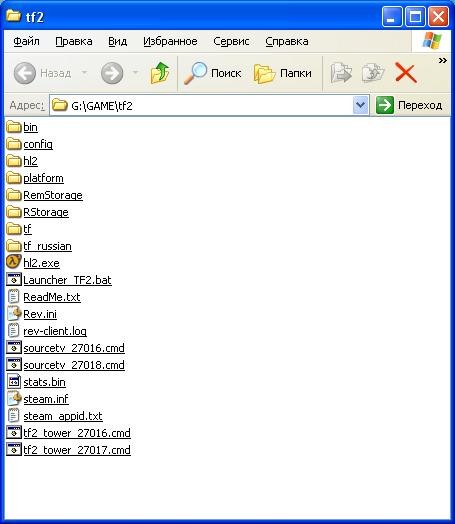Open the config folder link
Viewport: 455px width, 524px height.
38,144
